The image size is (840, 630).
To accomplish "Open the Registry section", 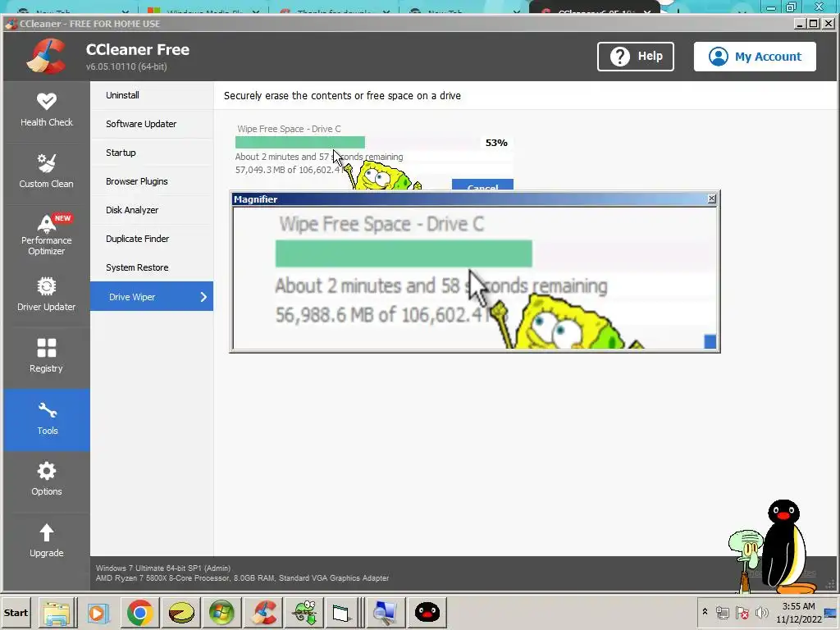I will tap(47, 356).
